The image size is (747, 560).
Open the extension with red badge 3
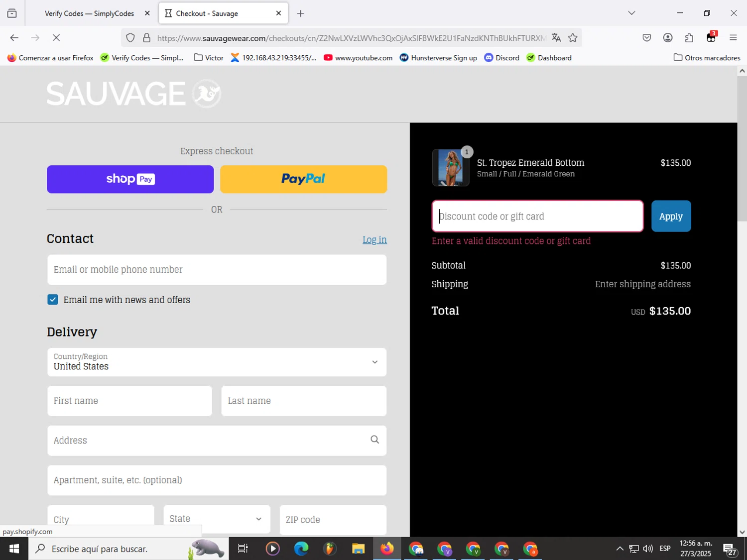tap(711, 37)
